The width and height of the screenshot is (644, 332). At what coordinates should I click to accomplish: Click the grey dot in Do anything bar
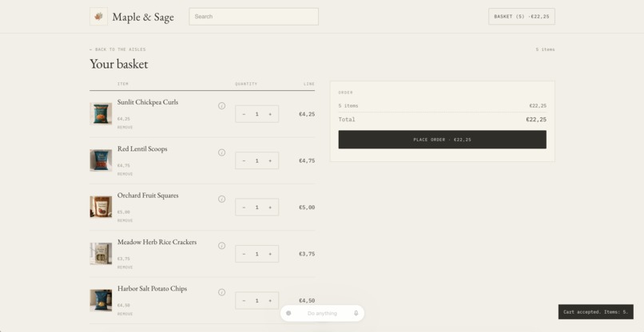pos(288,313)
